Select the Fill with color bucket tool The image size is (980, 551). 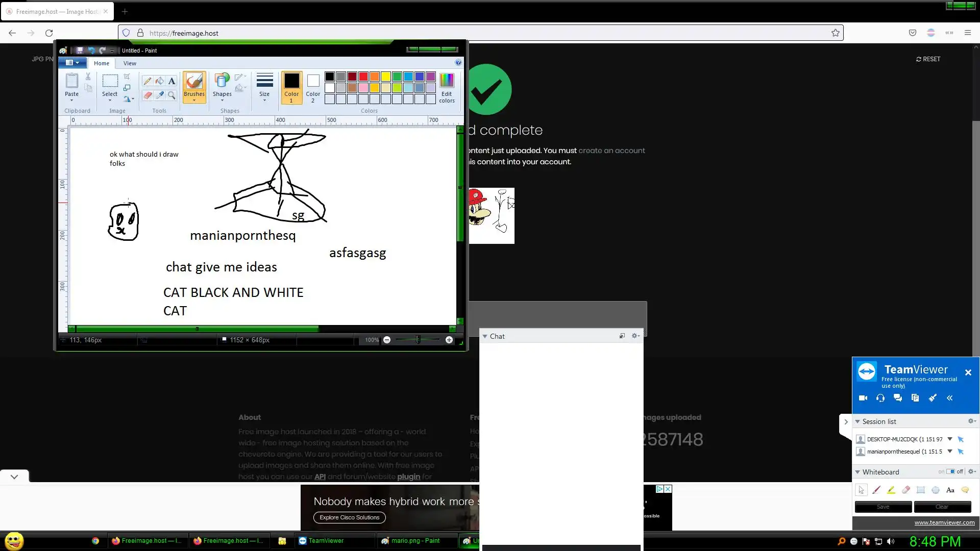159,81
